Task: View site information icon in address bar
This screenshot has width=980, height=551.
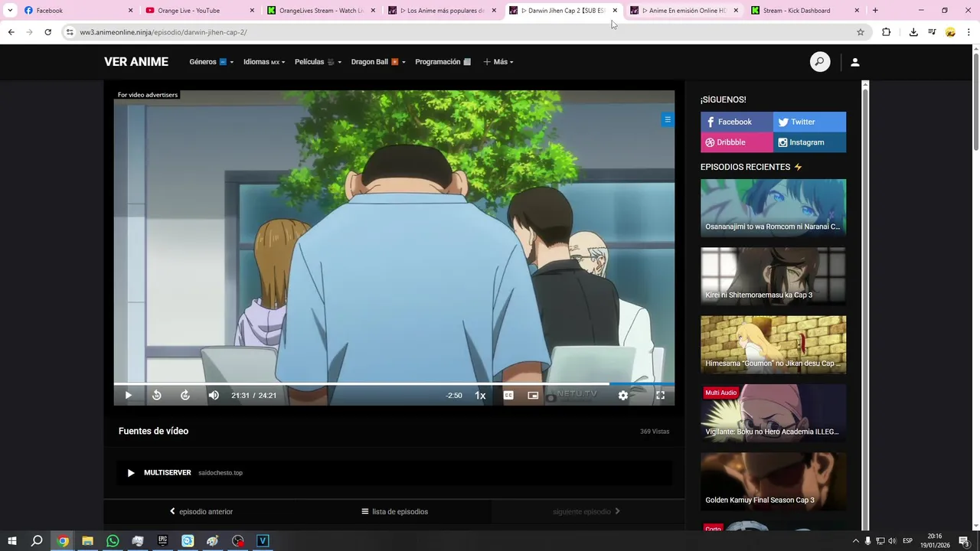Action: coord(70,32)
